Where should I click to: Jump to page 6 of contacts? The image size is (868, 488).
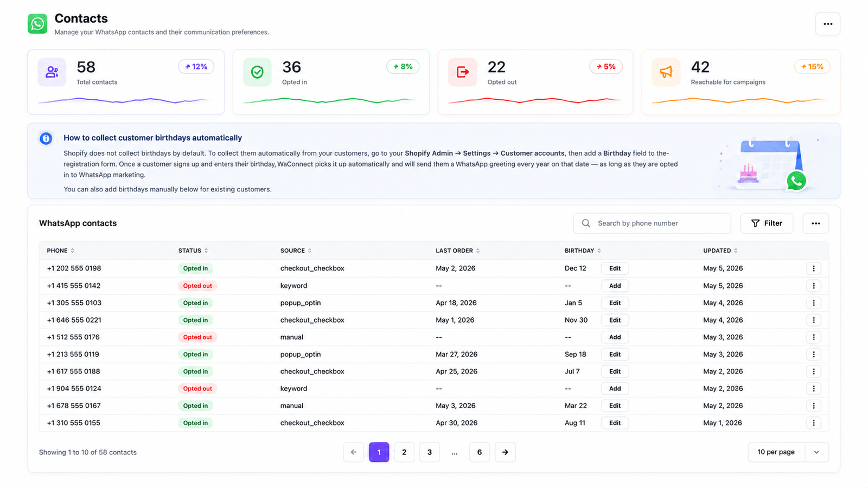point(480,452)
